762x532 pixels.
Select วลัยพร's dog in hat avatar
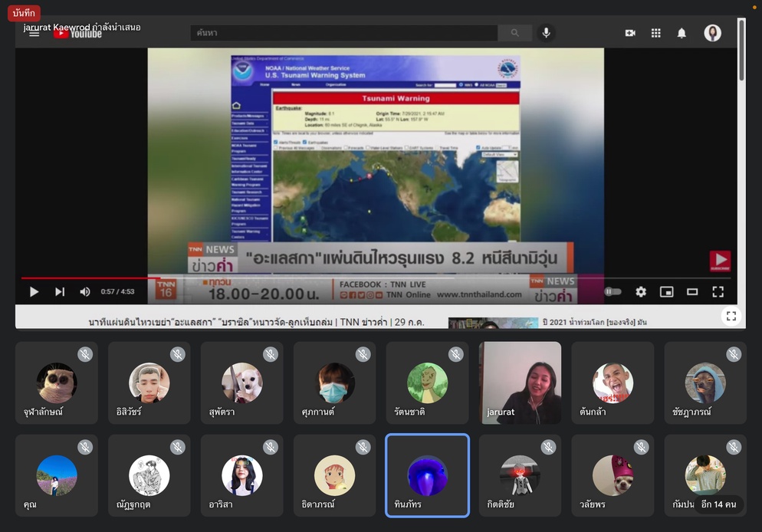[x=613, y=475]
